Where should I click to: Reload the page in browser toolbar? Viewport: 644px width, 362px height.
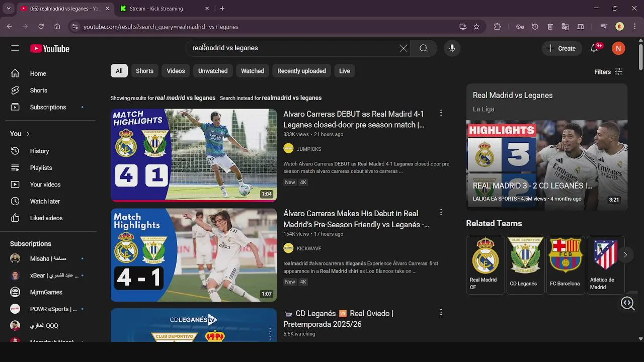pos(41,27)
